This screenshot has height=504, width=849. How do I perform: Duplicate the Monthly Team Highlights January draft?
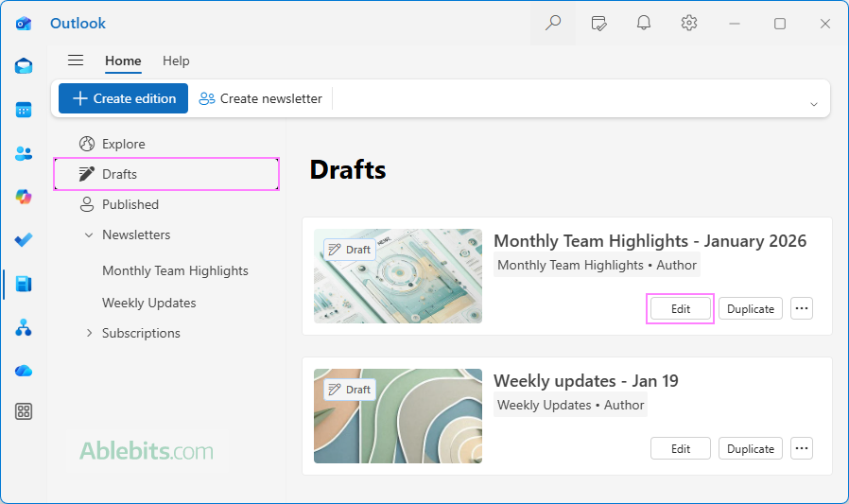[751, 308]
